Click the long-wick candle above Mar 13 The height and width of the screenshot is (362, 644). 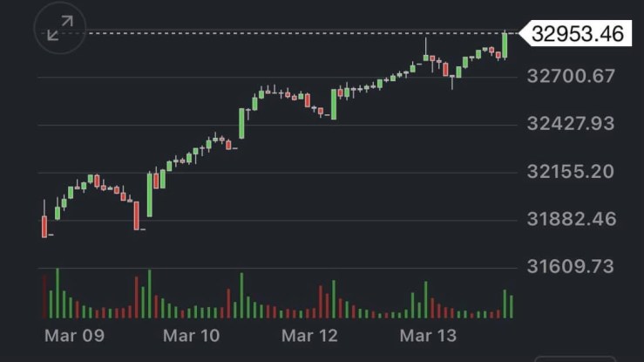click(x=426, y=55)
